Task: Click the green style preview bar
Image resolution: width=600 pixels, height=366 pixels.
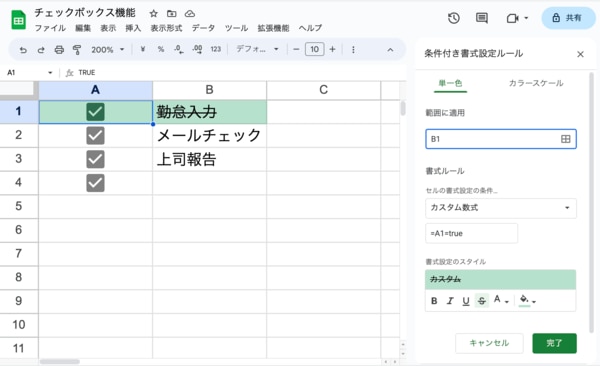Action: [501, 279]
